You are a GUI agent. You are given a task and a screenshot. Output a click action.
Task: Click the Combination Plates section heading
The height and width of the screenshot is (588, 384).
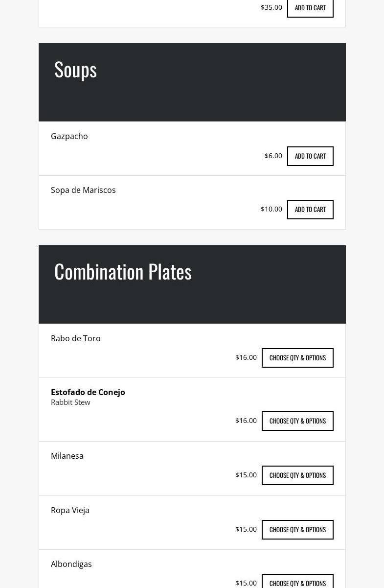click(x=123, y=272)
